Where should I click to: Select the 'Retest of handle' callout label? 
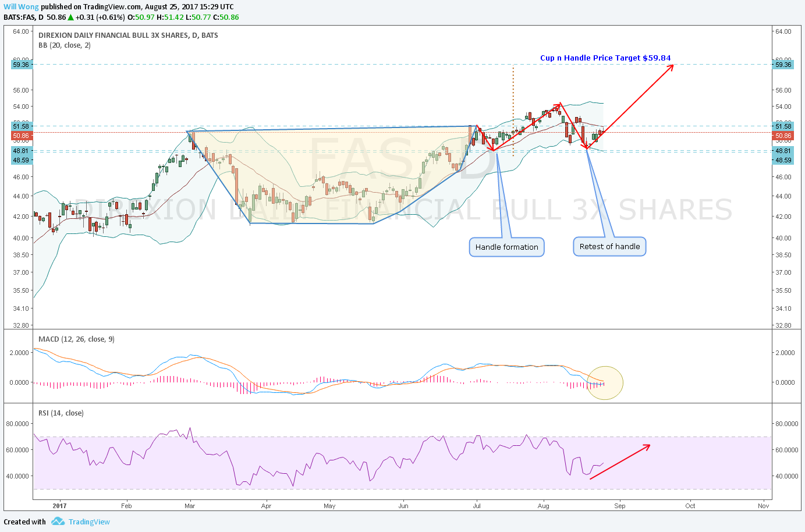click(x=609, y=246)
